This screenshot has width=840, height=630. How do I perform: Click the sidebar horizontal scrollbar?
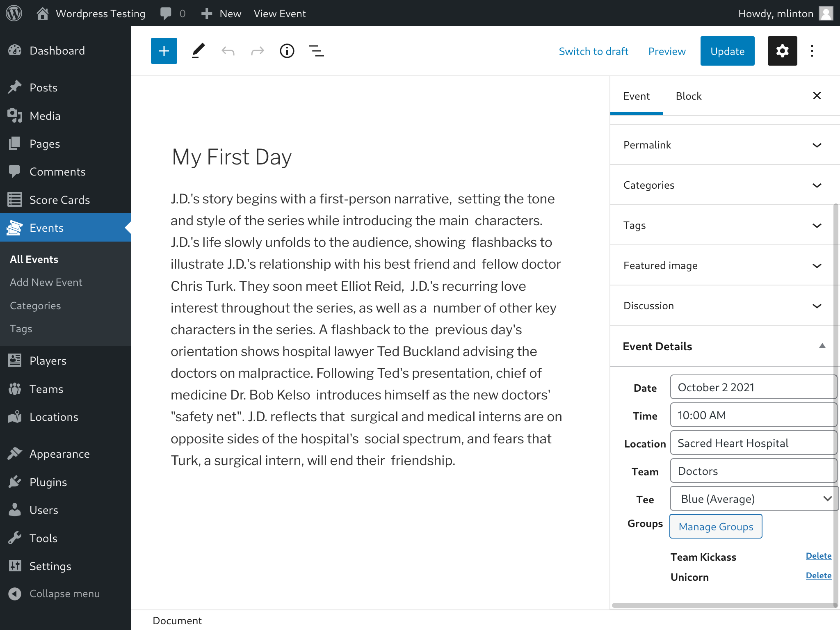pos(724,605)
